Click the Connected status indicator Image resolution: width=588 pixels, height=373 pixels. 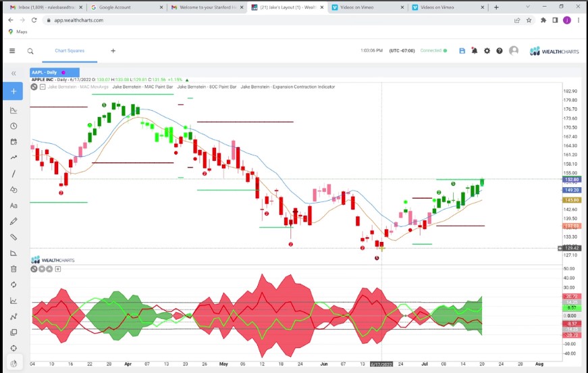[433, 51]
